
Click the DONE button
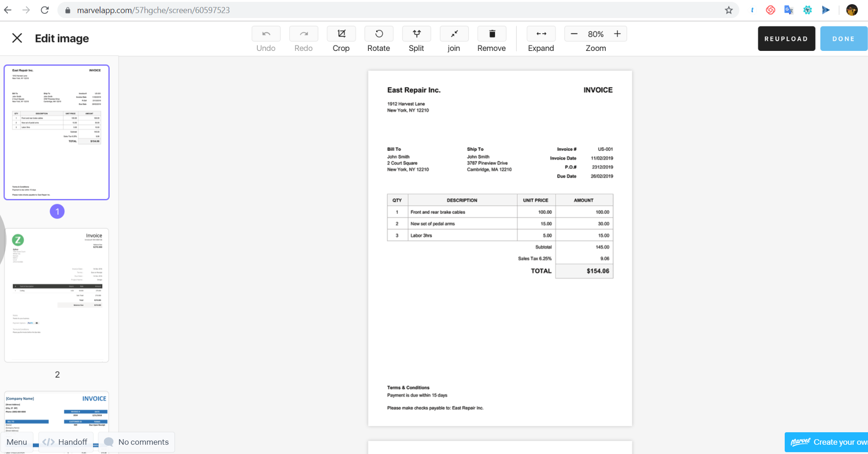[843, 38]
